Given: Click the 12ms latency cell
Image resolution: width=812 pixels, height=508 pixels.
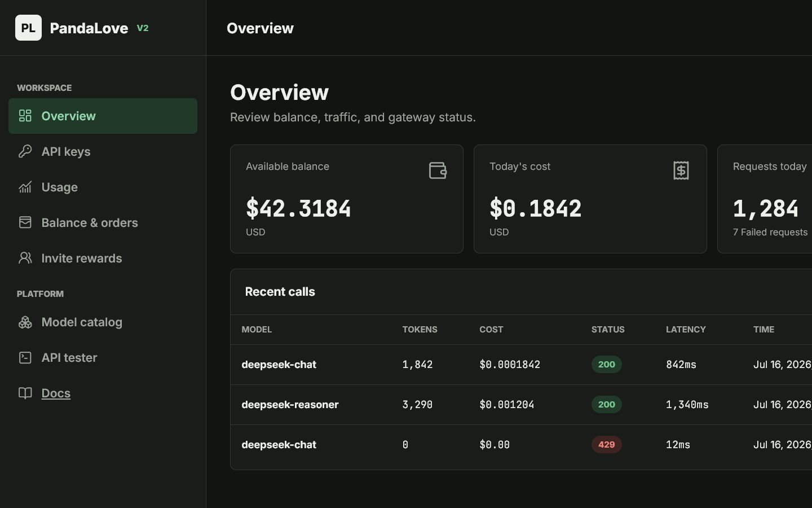Looking at the screenshot, I should tap(678, 445).
